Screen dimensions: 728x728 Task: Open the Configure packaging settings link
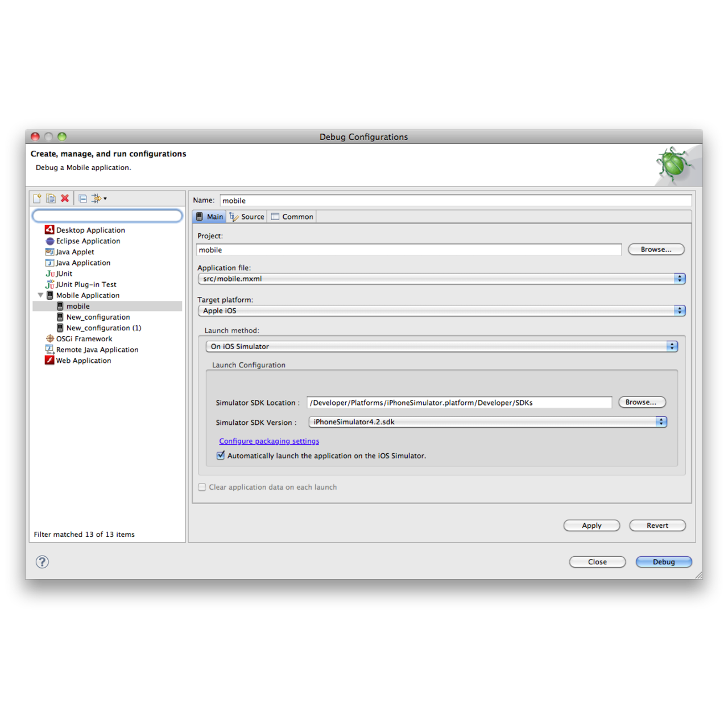[x=269, y=441]
